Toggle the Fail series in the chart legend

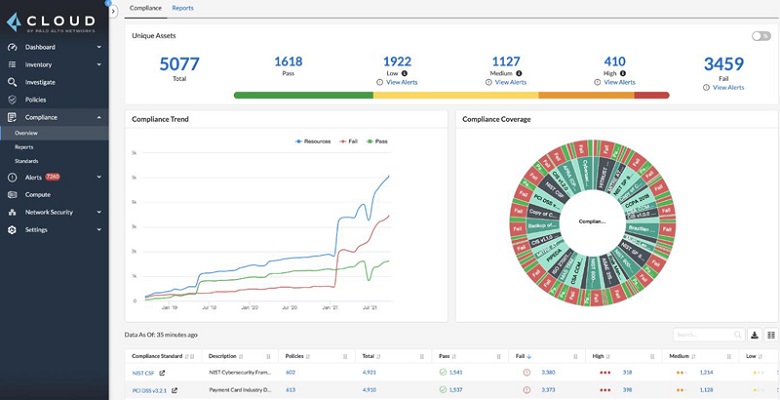point(349,141)
